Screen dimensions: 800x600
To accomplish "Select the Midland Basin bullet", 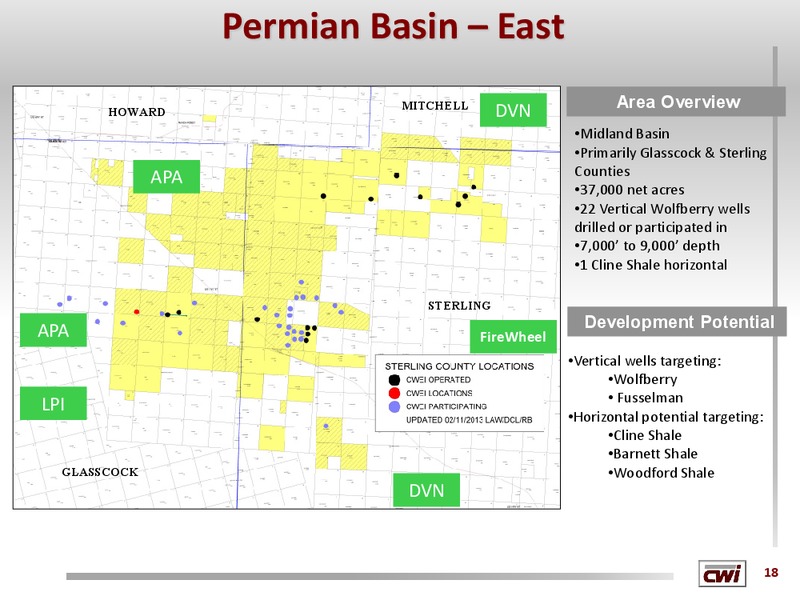I will tap(622, 134).
